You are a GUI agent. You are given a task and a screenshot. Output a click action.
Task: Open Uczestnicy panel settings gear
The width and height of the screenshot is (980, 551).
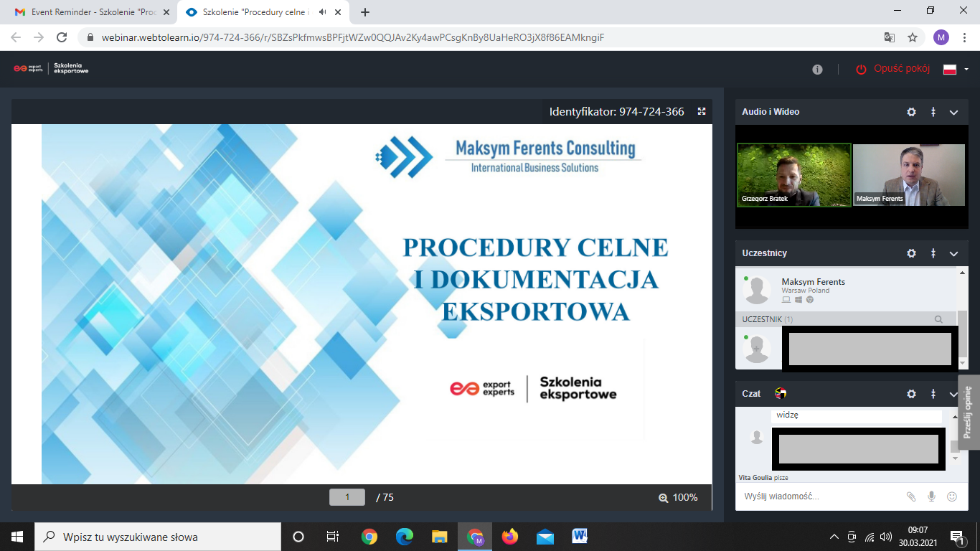click(911, 253)
